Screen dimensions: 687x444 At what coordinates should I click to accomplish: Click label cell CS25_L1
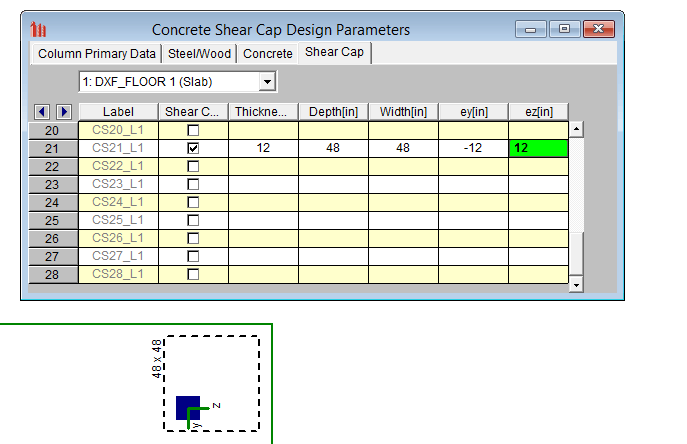[x=118, y=220]
